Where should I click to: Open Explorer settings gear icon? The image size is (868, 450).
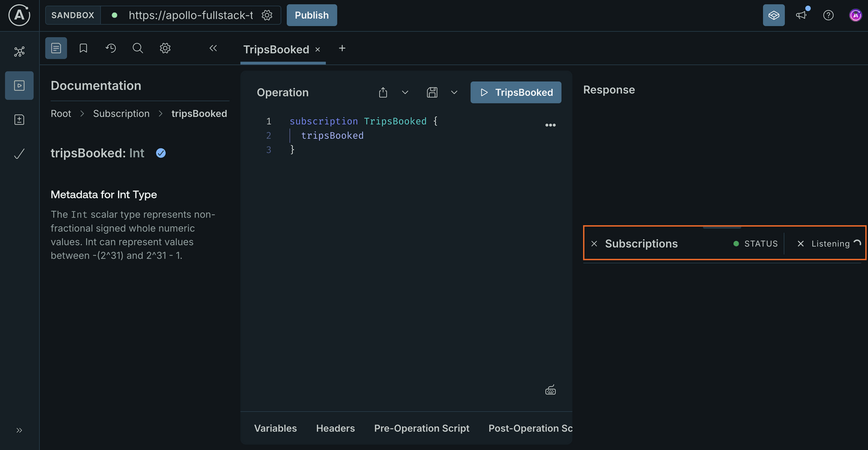pos(165,48)
